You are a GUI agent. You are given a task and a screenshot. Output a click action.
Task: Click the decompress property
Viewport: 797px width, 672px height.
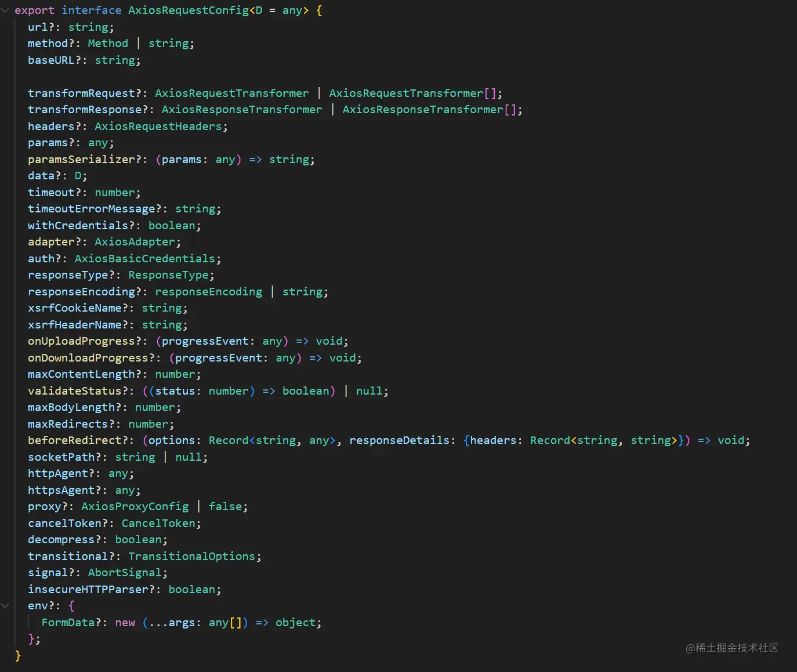(x=61, y=540)
